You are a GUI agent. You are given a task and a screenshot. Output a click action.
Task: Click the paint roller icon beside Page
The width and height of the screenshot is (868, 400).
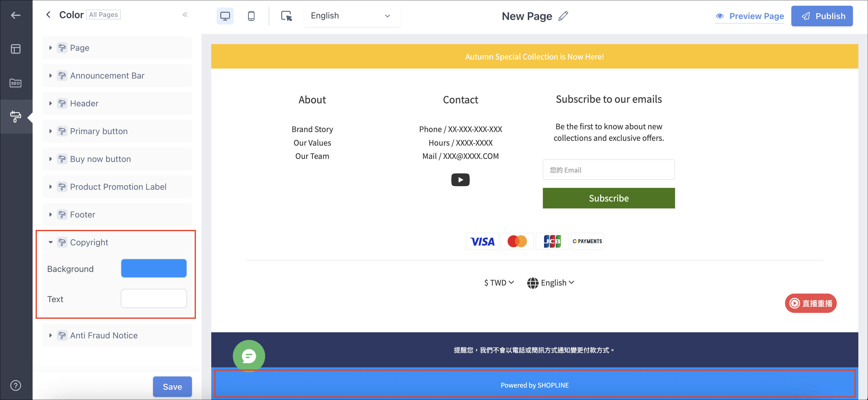(x=62, y=47)
